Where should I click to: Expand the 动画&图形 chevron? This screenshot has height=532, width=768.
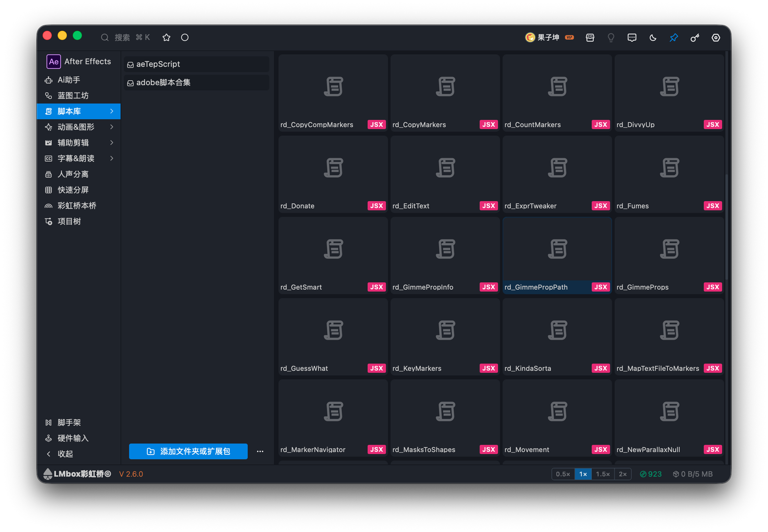(x=112, y=127)
